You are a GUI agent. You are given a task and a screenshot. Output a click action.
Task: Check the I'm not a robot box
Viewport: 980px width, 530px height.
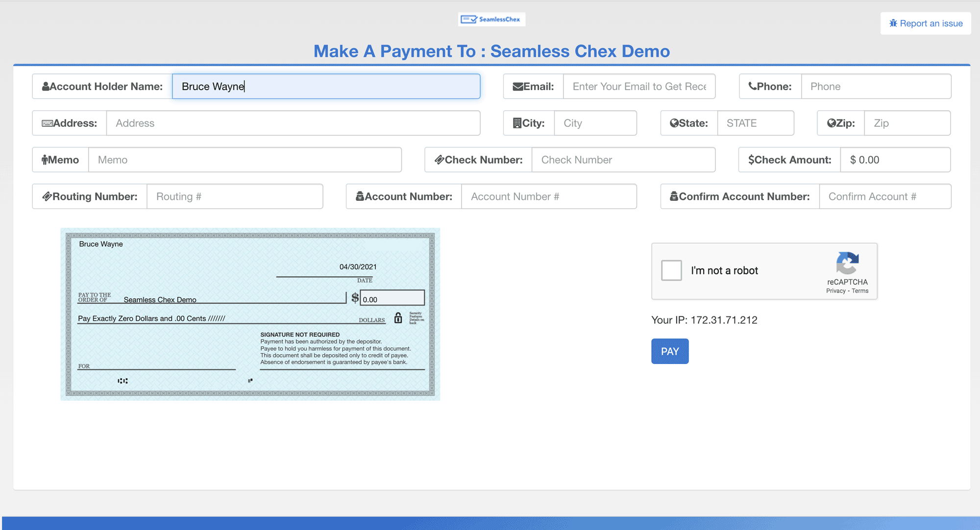pyautogui.click(x=671, y=270)
